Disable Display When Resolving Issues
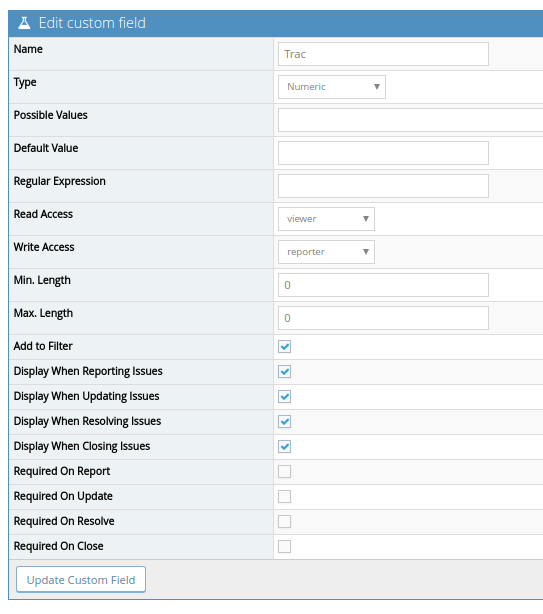The image size is (543, 614). click(x=285, y=422)
